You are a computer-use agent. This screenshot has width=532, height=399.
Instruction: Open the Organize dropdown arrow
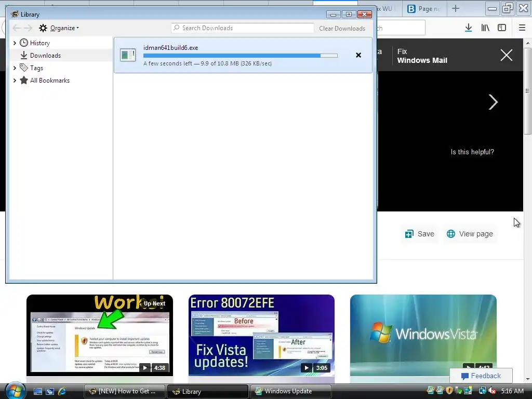pos(78,28)
